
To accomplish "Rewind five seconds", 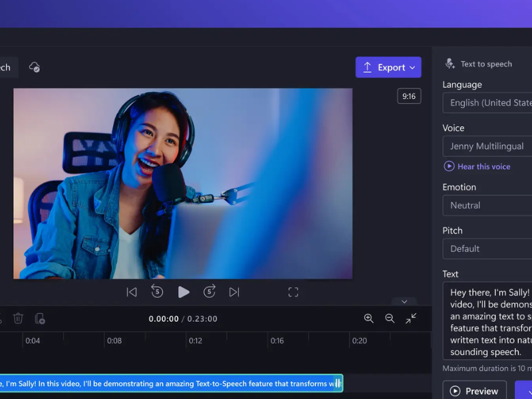I will point(157,291).
